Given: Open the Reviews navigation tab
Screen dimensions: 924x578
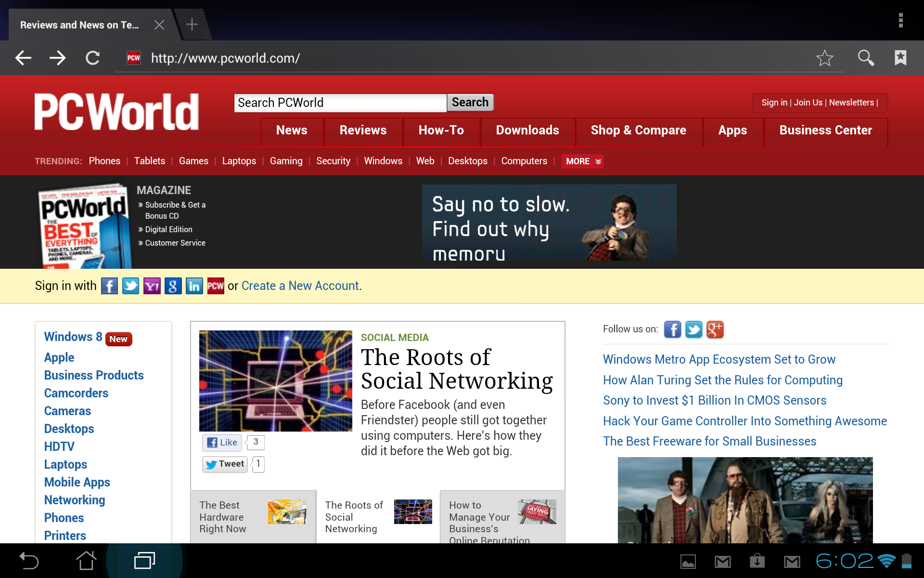Looking at the screenshot, I should click(x=363, y=131).
